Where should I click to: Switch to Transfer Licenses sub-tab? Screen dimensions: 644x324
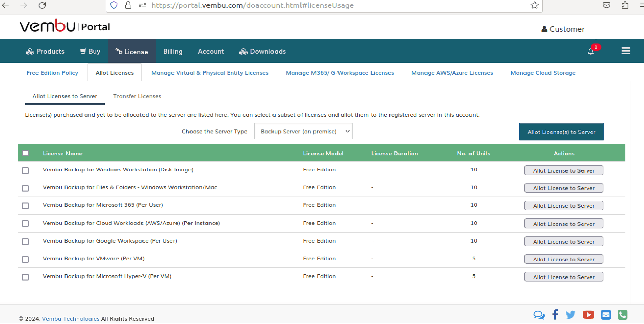click(x=137, y=96)
